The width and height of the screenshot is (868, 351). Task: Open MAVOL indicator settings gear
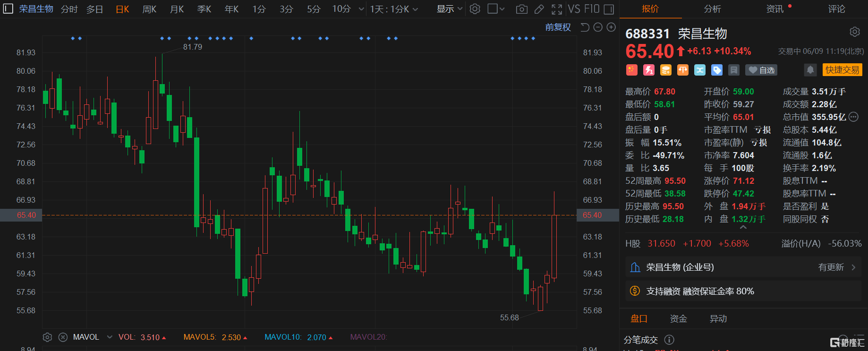tap(47, 337)
